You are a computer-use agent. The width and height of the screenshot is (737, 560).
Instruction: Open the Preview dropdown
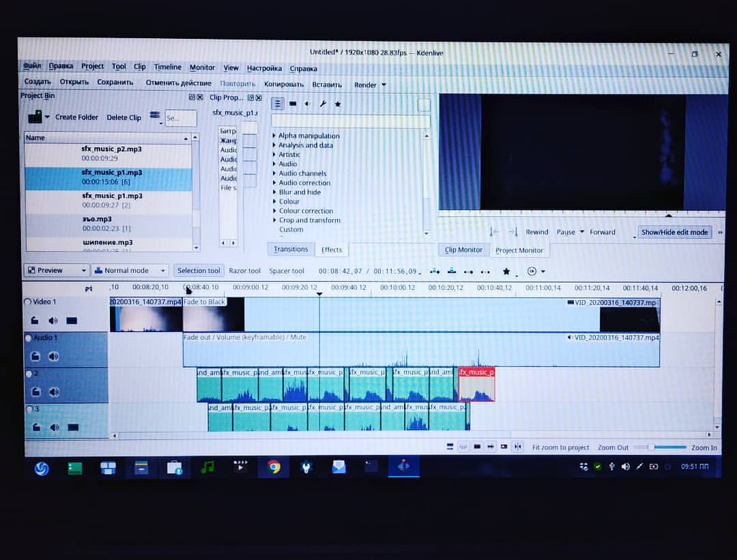coord(56,270)
